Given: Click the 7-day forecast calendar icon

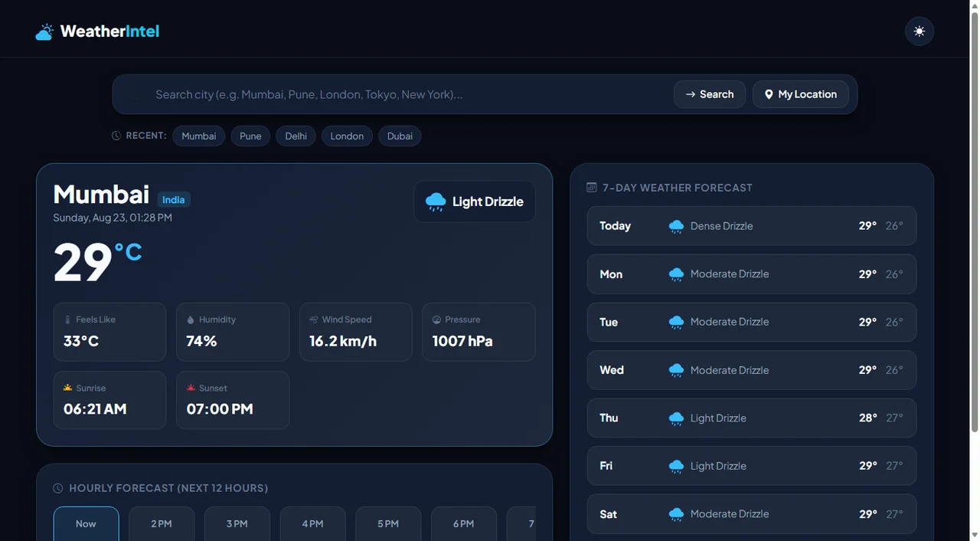Looking at the screenshot, I should pos(591,187).
